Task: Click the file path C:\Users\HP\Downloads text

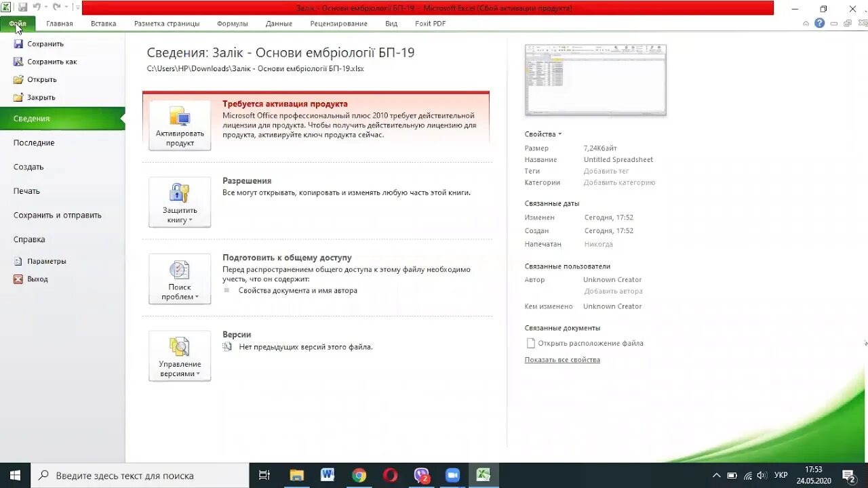Action: tap(255, 68)
